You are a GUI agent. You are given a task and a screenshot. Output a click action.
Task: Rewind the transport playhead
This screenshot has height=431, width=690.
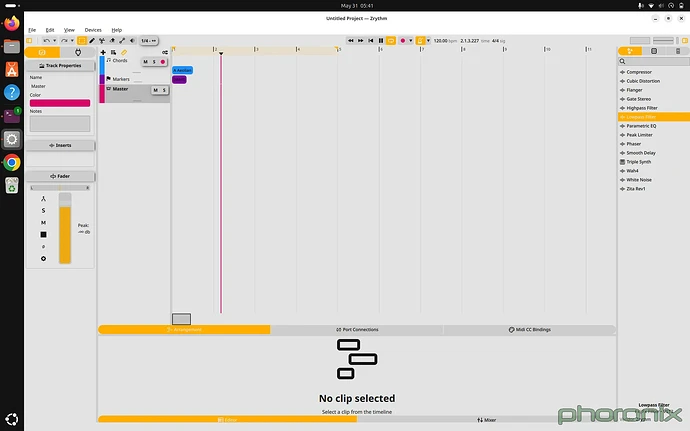[x=351, y=41]
